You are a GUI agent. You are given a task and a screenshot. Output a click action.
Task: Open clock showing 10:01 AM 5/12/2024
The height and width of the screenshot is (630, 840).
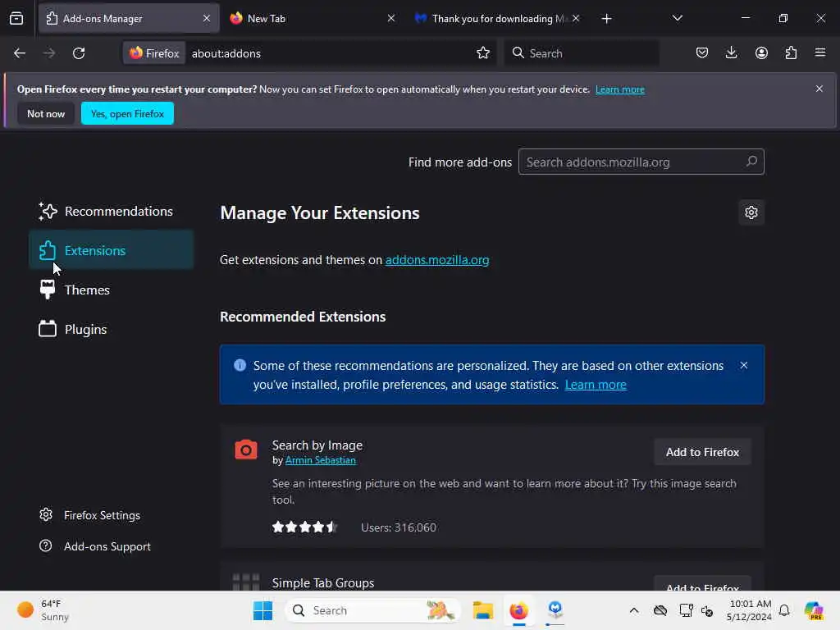pos(749,610)
